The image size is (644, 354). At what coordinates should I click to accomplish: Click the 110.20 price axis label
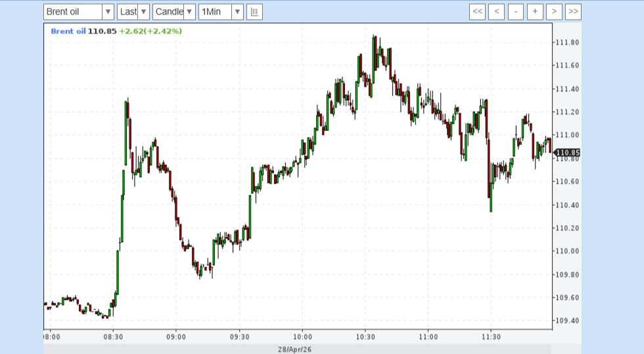[567, 228]
